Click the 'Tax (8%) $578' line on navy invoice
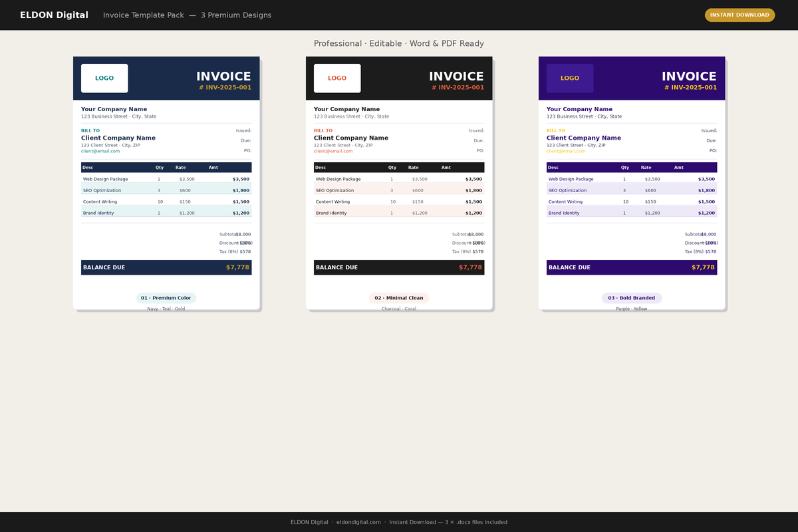Screen dimensions: 798x532 click(x=235, y=251)
